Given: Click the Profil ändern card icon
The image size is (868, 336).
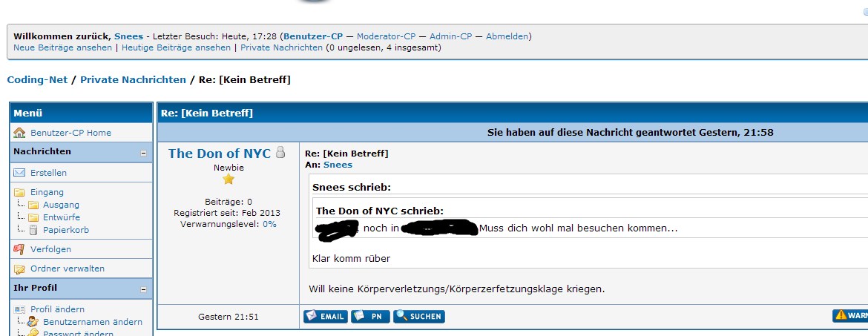Looking at the screenshot, I should (x=19, y=309).
